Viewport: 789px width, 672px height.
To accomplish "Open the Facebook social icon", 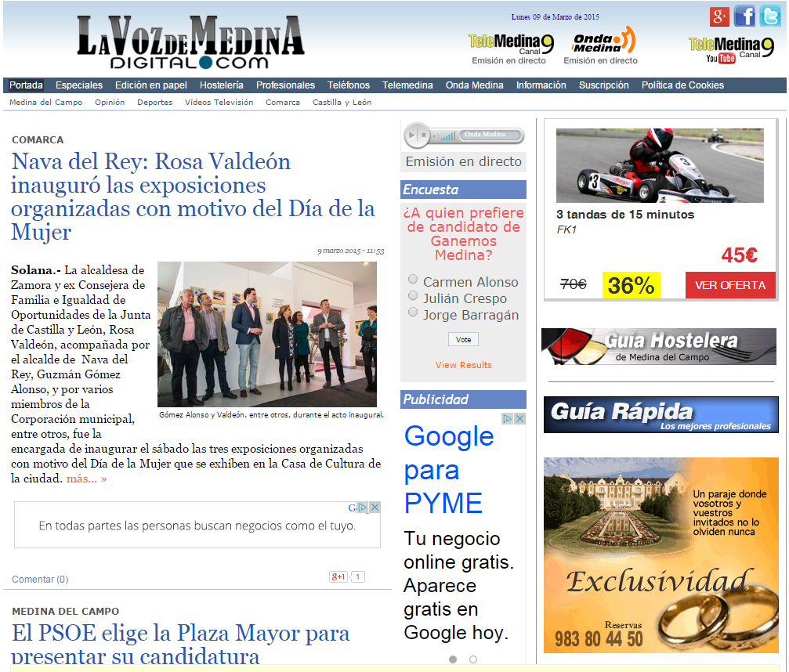I will (744, 16).
